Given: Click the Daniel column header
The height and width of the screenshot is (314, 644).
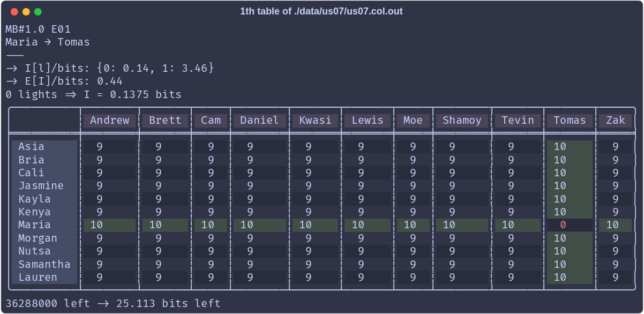Looking at the screenshot, I should [259, 120].
